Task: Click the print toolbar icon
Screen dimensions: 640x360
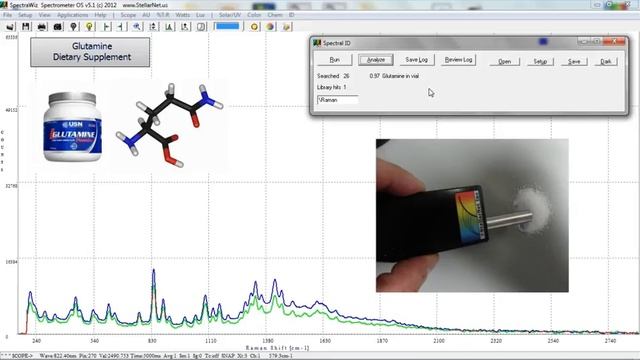Action: click(x=42, y=27)
